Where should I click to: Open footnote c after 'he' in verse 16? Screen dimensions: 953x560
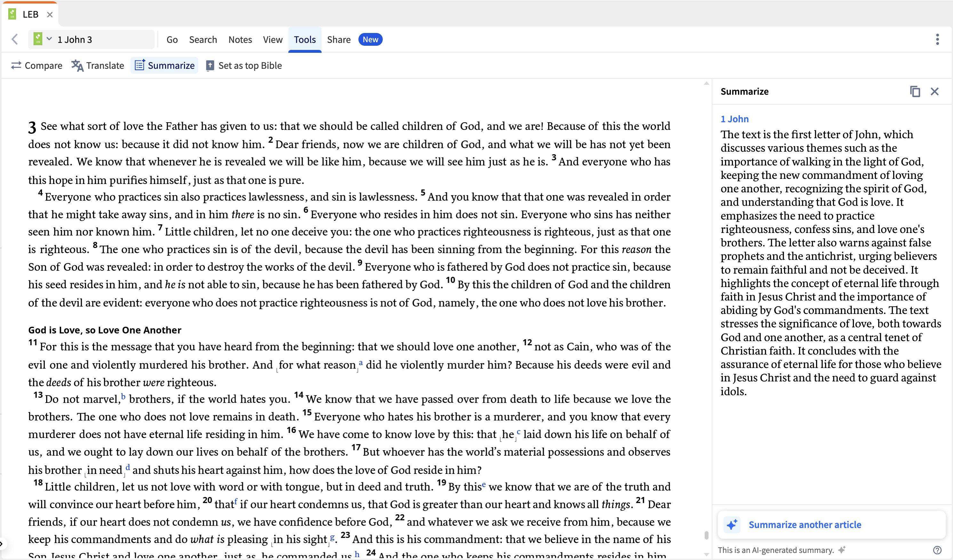coord(518,432)
